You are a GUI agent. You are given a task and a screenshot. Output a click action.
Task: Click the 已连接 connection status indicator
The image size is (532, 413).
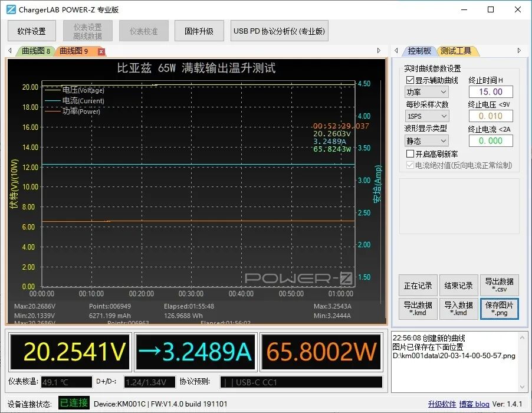tap(74, 403)
